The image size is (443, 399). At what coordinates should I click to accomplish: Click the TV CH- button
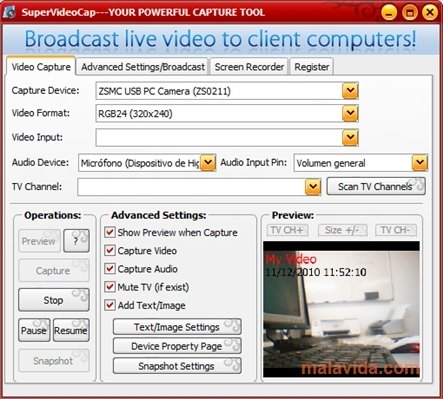(396, 230)
